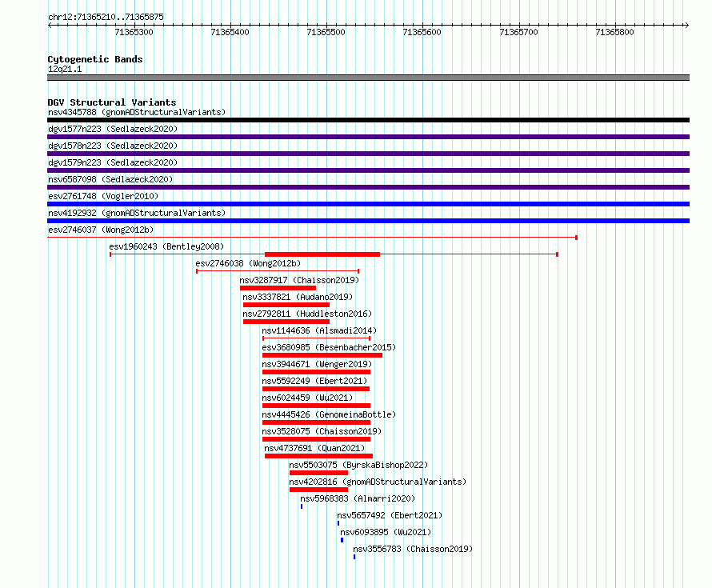Click the dgv1578n223 (Sedlazeck2020) label
This screenshot has height=588, width=712.
(x=113, y=146)
